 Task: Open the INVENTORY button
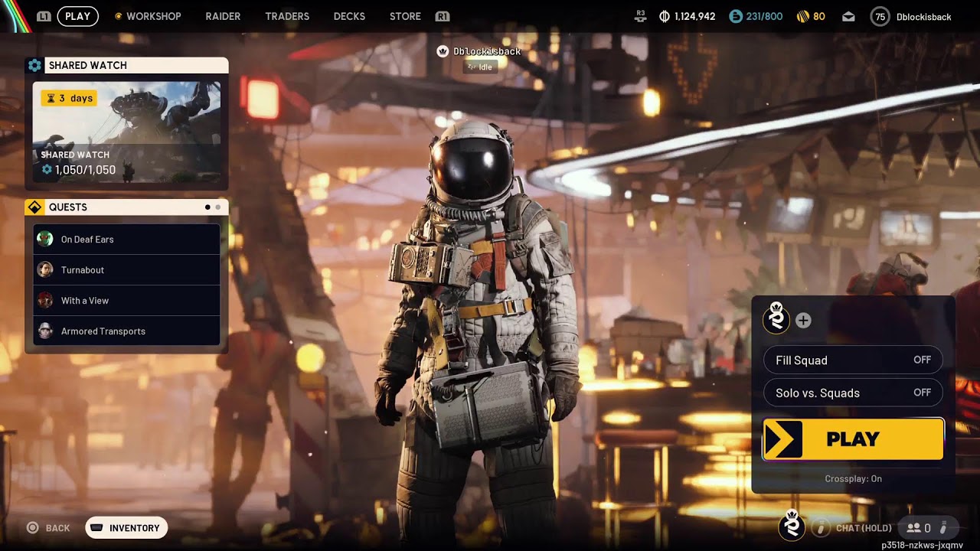126,528
